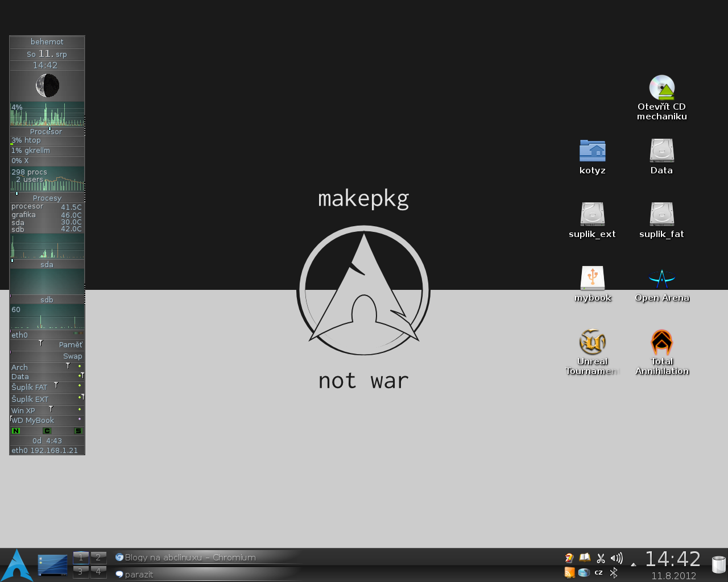Toggle the WD MyBook mount dot
Image resolution: width=728 pixels, height=582 pixels.
coord(80,419)
